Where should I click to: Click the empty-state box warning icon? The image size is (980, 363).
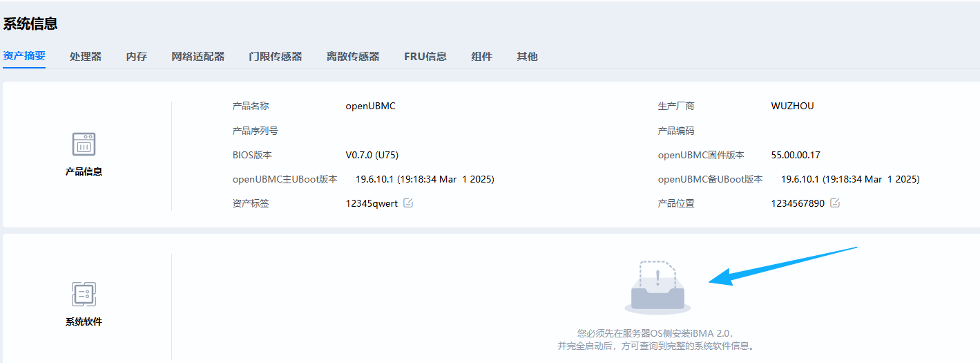tap(657, 287)
